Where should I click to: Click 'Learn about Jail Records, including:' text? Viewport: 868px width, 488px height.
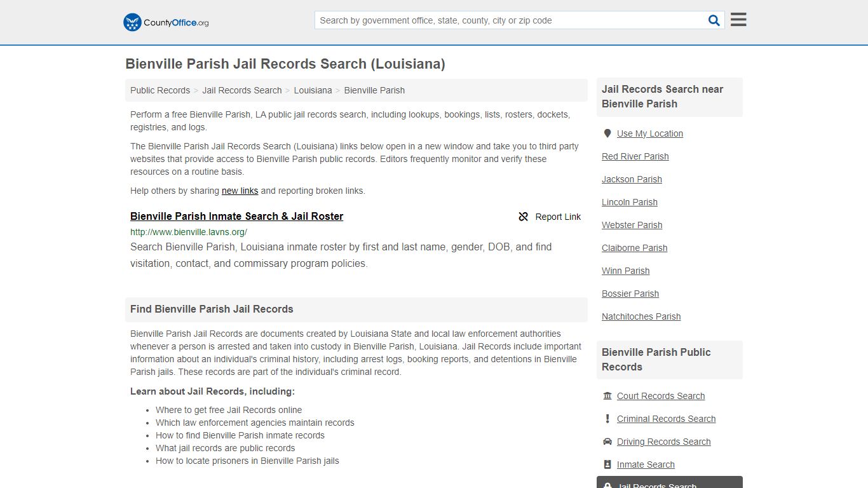[212, 391]
